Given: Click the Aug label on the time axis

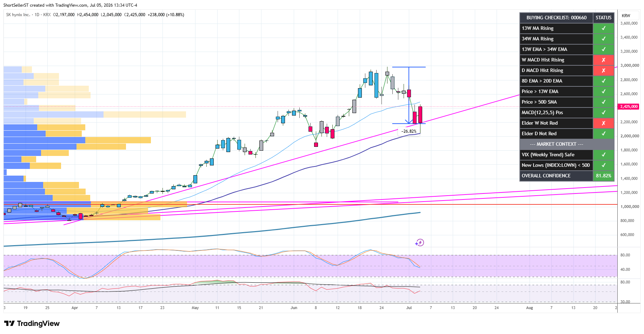Looking at the screenshot, I should [x=529, y=308].
